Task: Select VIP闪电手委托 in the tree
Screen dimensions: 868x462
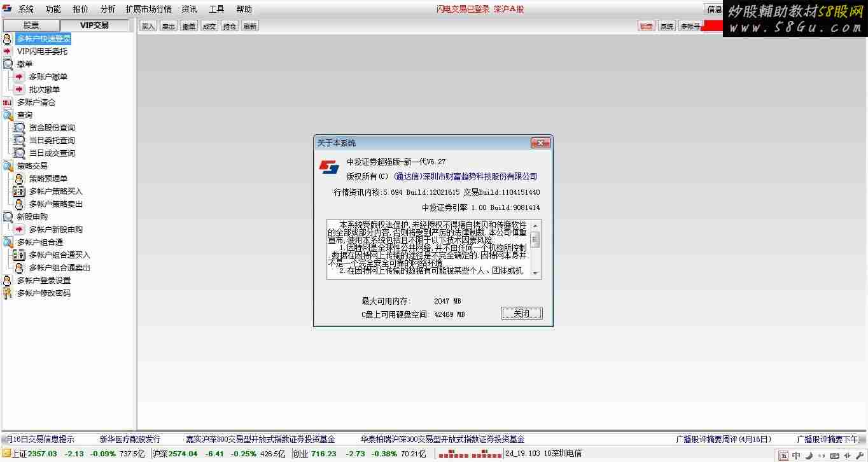Action: [x=42, y=52]
